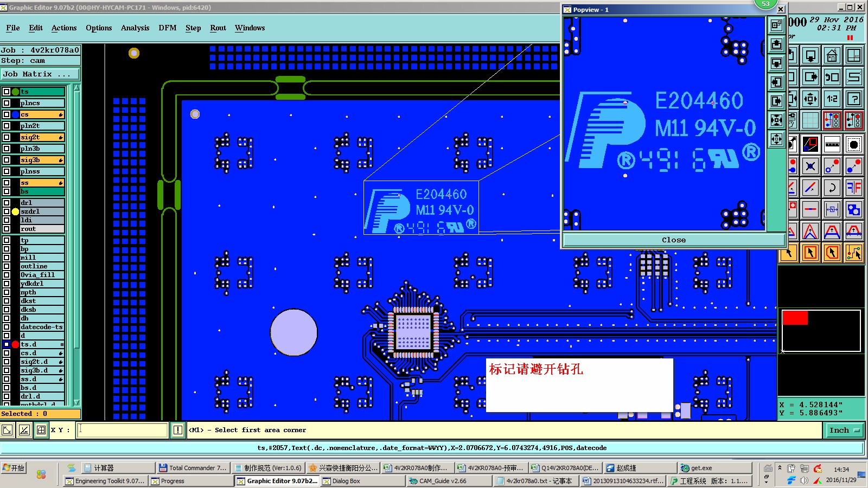Screen dimensions: 868x488
Task: Open the Actions menu
Action: (x=64, y=28)
